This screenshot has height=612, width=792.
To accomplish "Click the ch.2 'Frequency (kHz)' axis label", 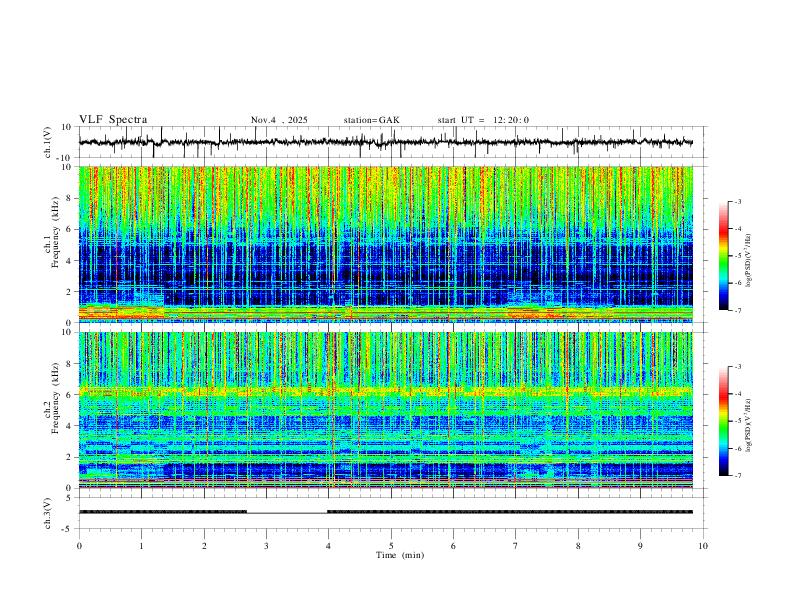I will pos(55,398).
